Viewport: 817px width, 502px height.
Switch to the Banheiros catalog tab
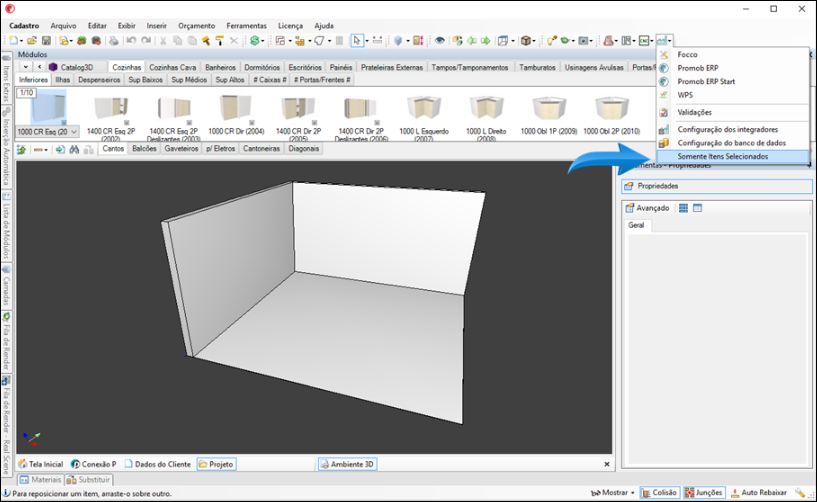point(220,67)
